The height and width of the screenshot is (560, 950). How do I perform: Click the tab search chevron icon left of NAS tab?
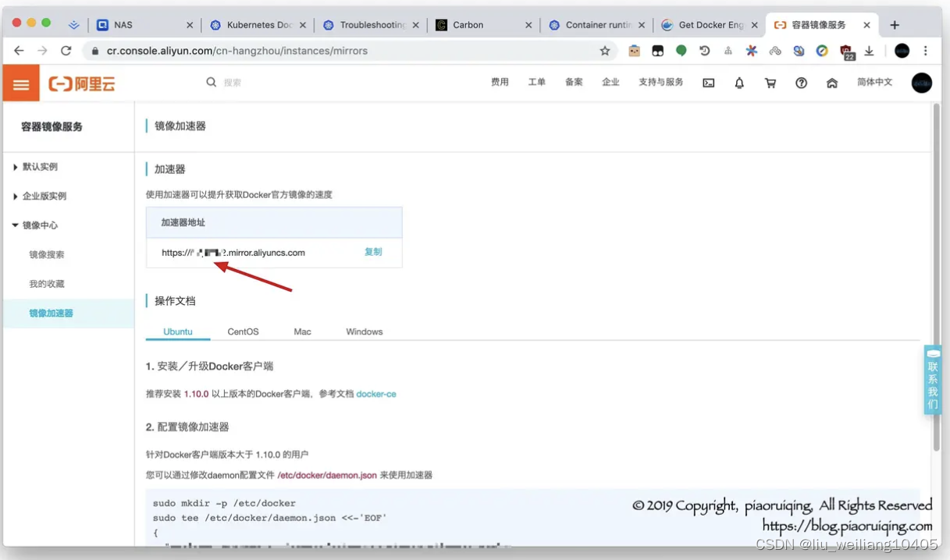74,25
